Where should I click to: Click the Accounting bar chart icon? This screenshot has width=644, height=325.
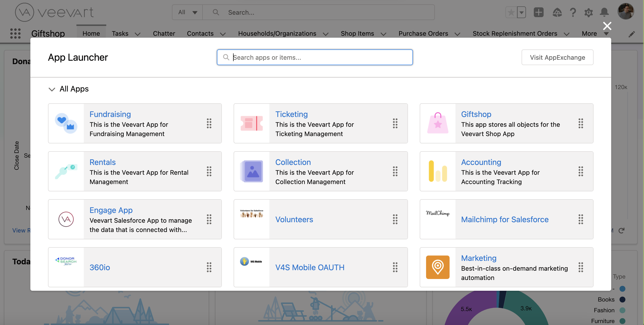click(438, 171)
